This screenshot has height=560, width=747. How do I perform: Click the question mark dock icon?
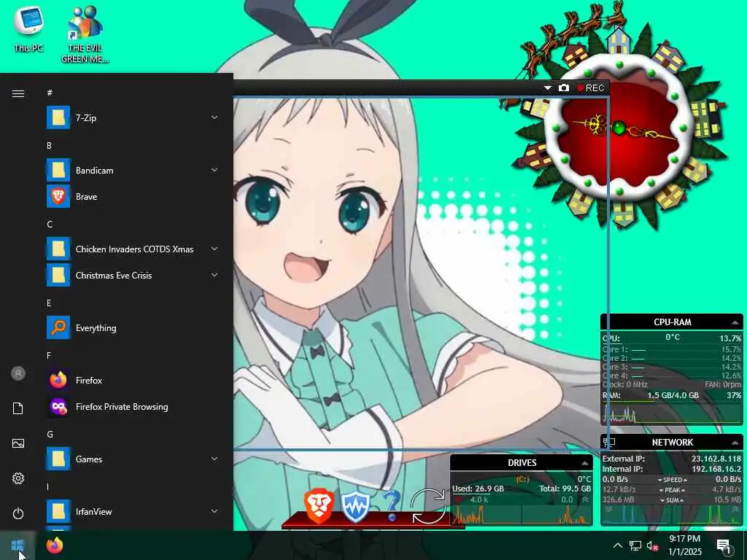tap(392, 506)
